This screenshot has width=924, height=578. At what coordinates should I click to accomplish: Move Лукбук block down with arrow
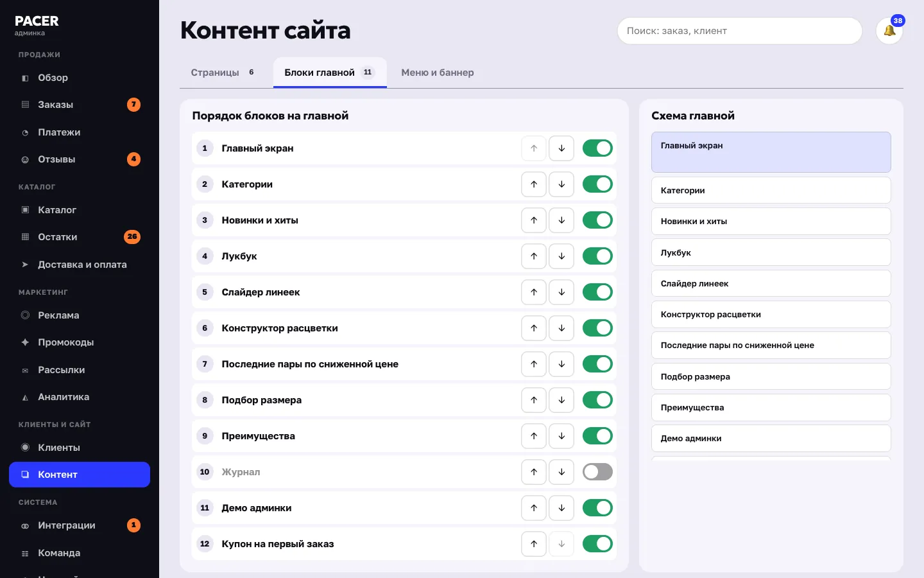tap(561, 256)
